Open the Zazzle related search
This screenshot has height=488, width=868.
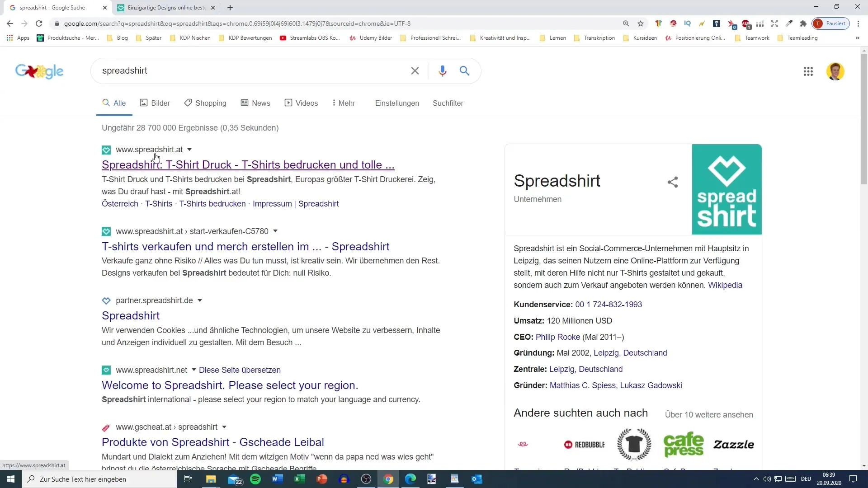point(734,445)
